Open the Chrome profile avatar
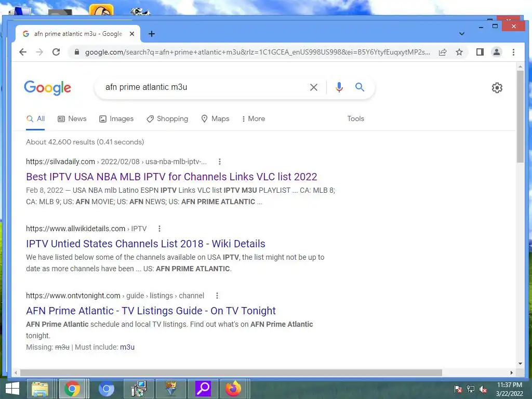Image resolution: width=532 pixels, height=399 pixels. coord(496,52)
